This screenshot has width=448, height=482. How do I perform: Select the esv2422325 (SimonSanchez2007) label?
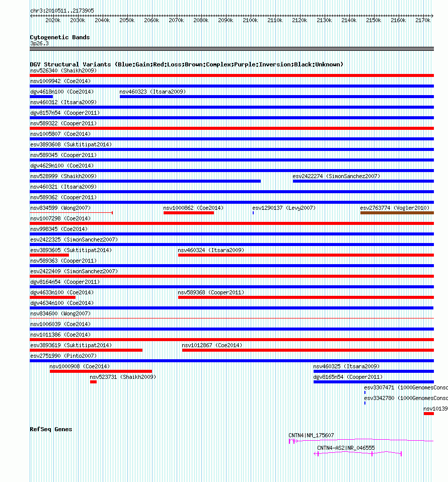coord(74,239)
